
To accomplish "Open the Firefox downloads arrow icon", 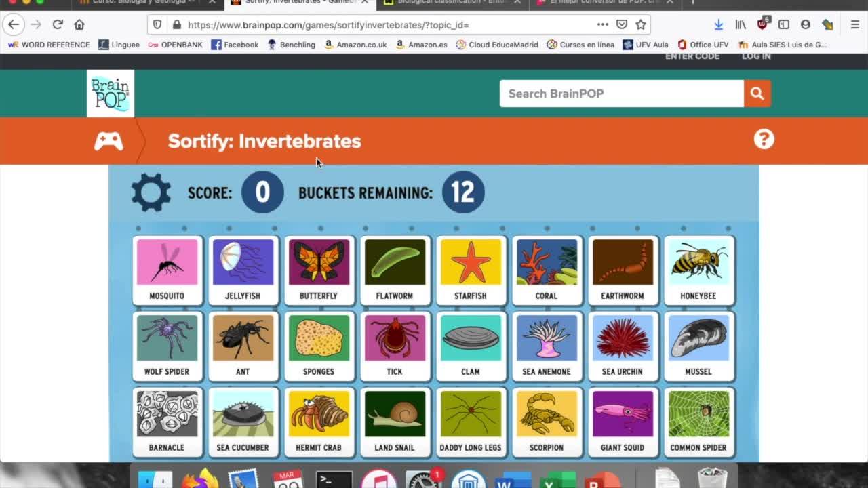I will (718, 24).
